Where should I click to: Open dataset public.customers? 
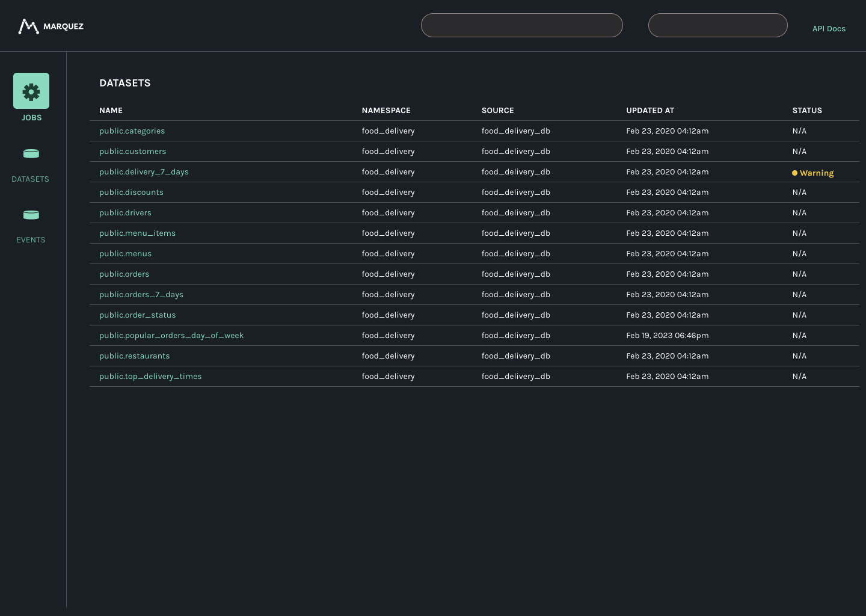[x=132, y=152]
